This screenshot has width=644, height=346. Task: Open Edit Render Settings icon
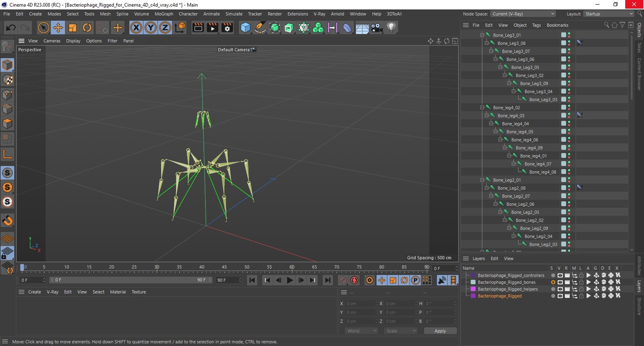(227, 27)
